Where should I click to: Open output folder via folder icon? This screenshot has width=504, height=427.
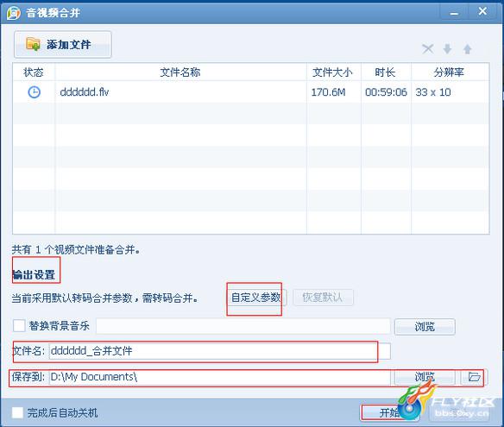coord(474,377)
